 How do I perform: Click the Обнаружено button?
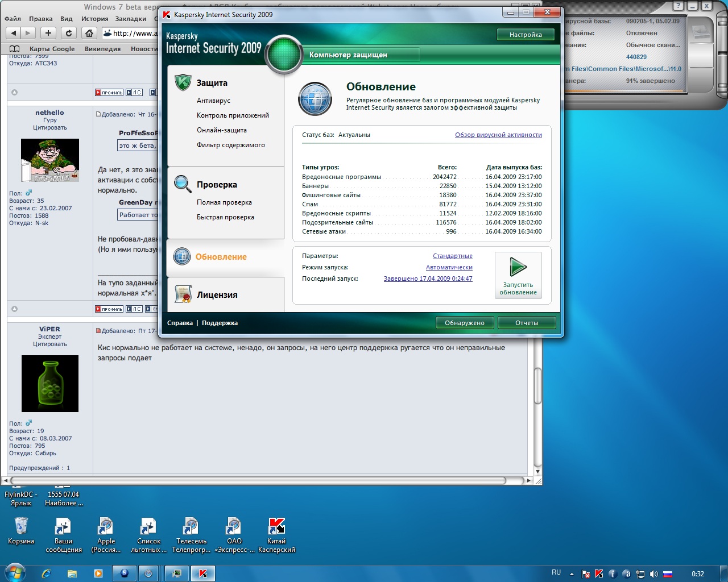pos(465,323)
